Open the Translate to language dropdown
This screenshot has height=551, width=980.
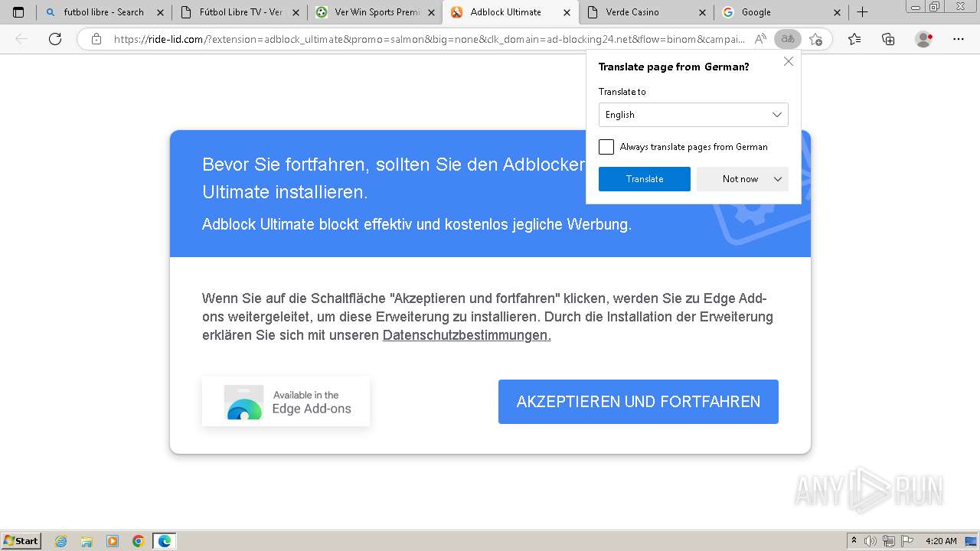693,115
